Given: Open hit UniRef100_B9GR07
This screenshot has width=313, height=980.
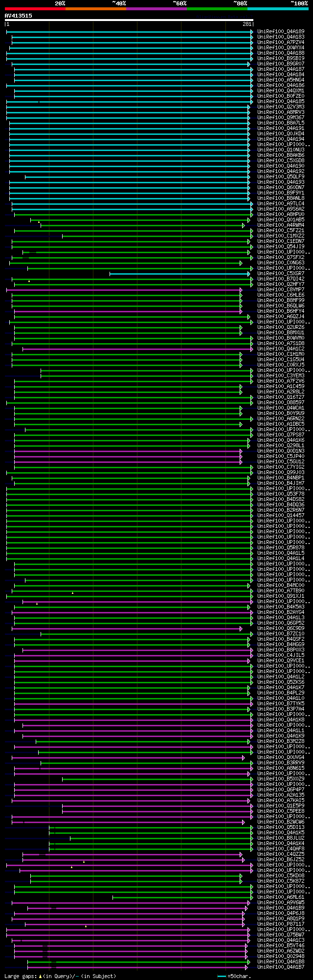Looking at the screenshot, I should click(x=281, y=64).
